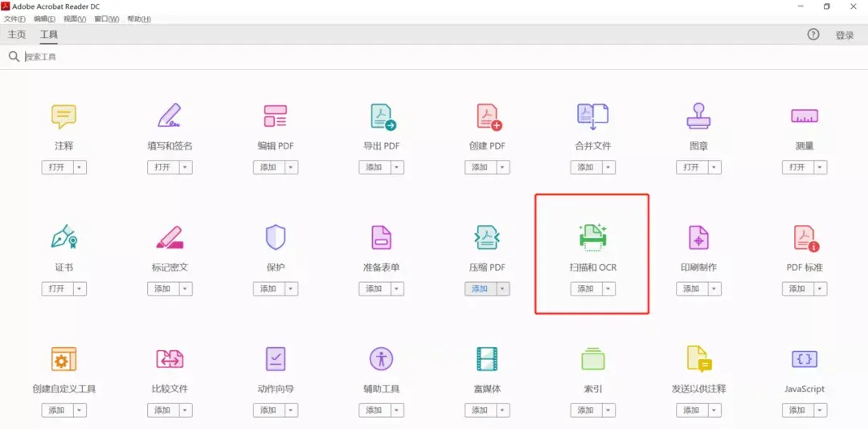Click the 登录 sign-in link
The width and height of the screenshot is (868, 429).
[x=845, y=35]
